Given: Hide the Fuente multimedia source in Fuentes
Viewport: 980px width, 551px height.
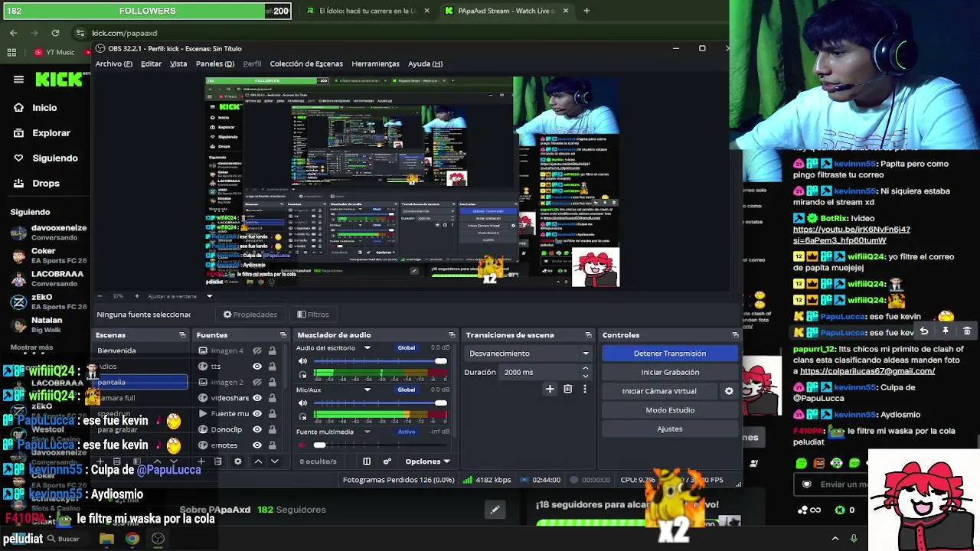Looking at the screenshot, I should (x=257, y=414).
